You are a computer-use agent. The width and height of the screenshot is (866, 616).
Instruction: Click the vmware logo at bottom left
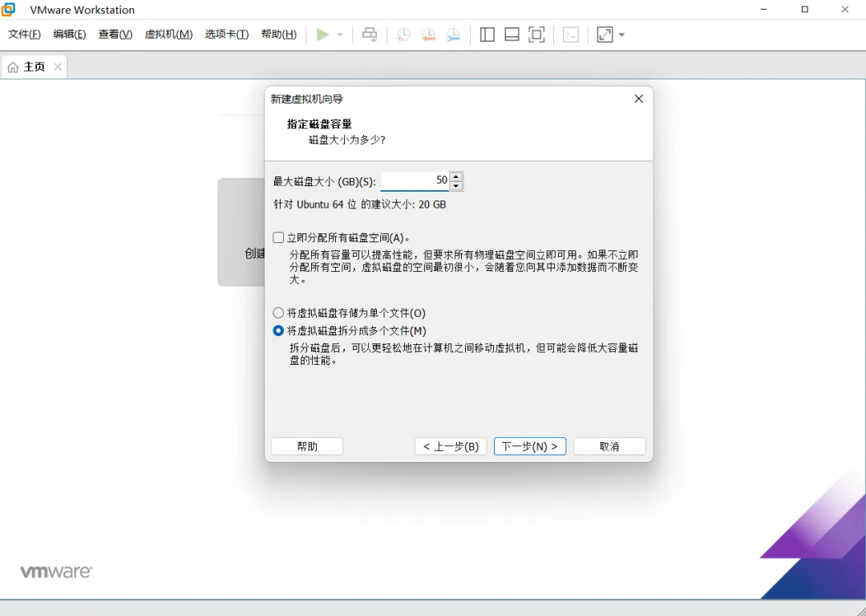click(x=56, y=572)
